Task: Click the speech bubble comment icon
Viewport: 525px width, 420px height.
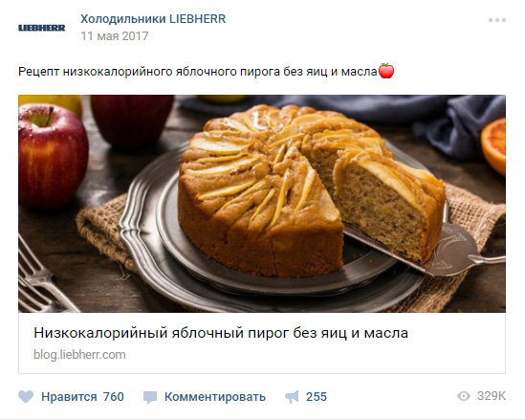Action: [150, 398]
